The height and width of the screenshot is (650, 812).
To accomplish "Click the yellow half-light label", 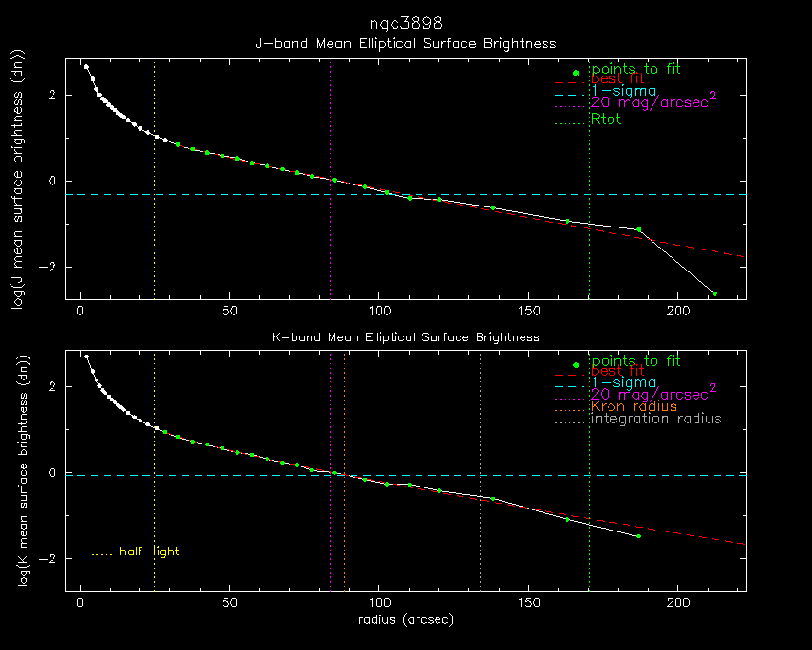I will pos(148,552).
